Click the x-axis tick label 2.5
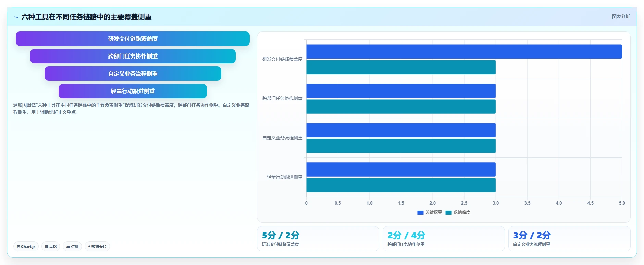 pyautogui.click(x=464, y=203)
